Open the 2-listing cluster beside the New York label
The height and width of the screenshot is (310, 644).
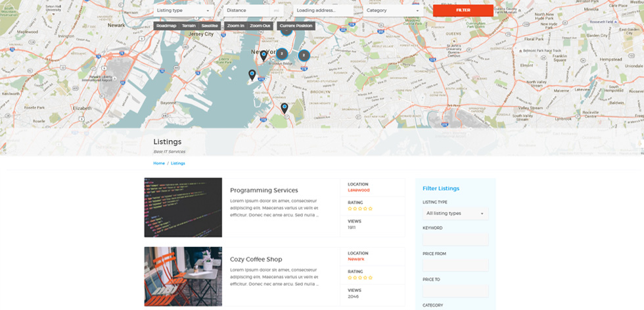282,54
